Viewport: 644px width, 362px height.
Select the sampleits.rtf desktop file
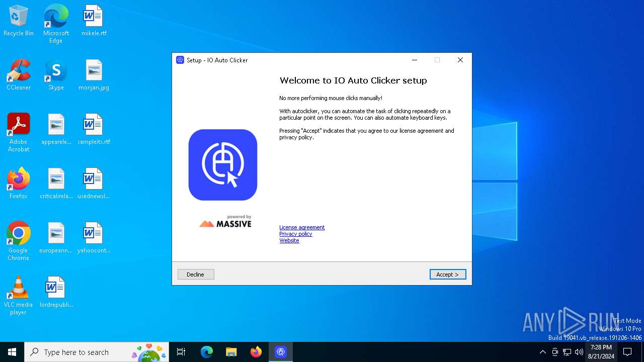click(x=94, y=130)
